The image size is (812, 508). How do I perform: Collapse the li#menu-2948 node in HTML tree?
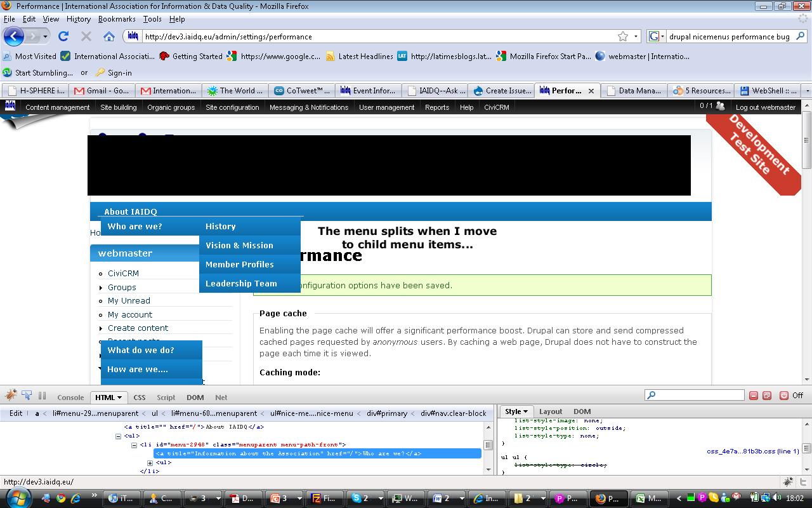click(134, 445)
